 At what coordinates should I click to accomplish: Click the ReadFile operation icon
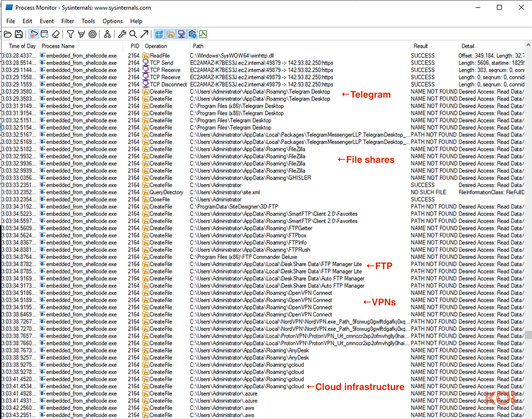(x=146, y=56)
